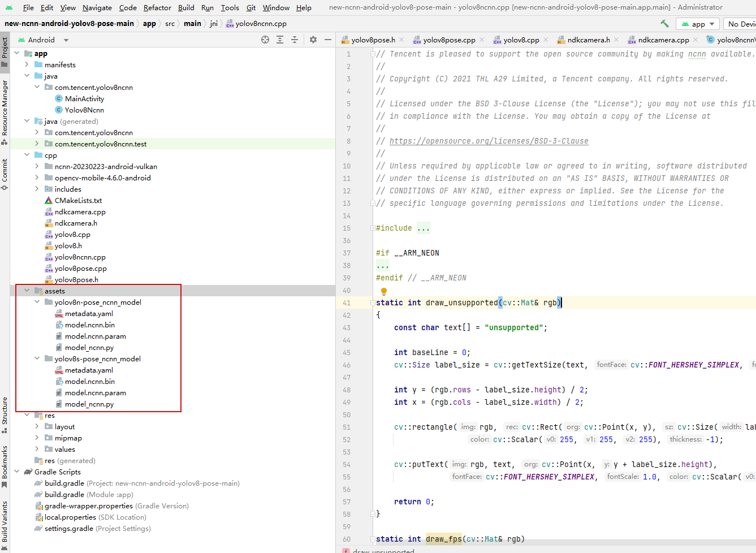Image resolution: width=756 pixels, height=553 pixels.
Task: Open the Build menu
Action: pos(186,7)
